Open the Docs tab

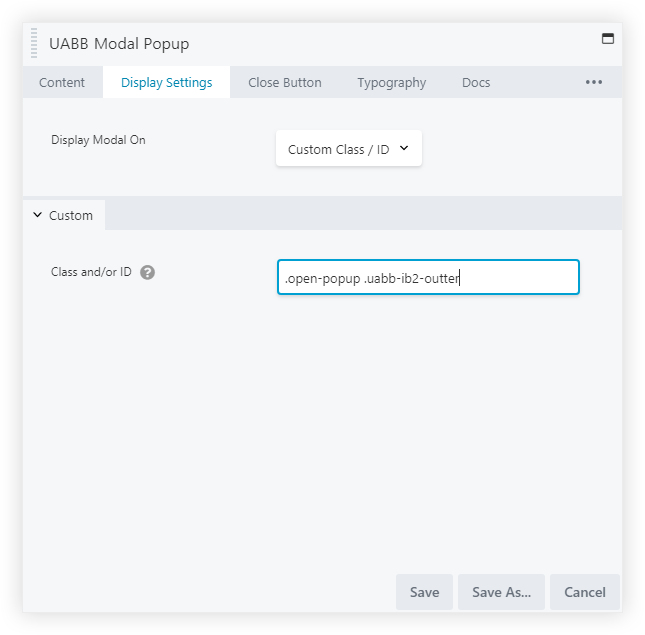(476, 82)
